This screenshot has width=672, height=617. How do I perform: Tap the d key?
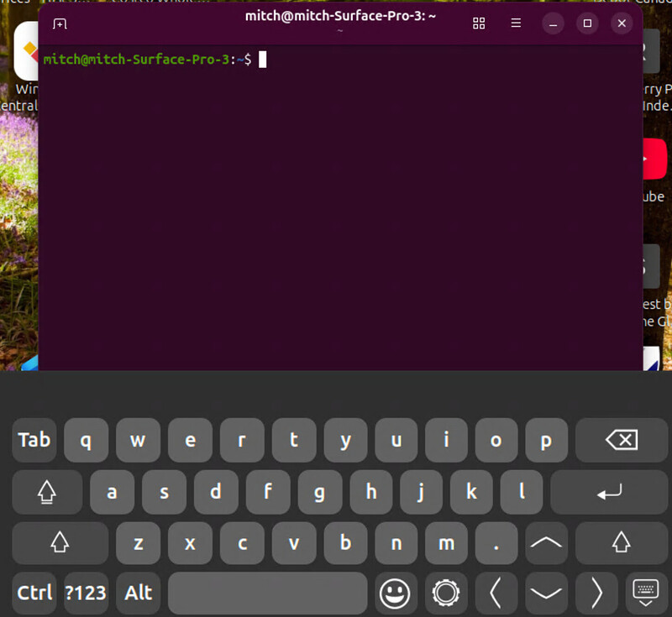pyautogui.click(x=216, y=492)
